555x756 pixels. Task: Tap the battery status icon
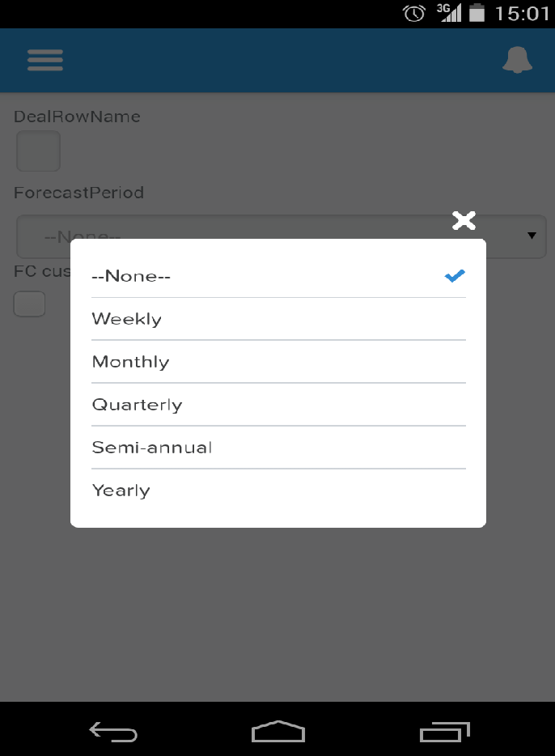479,13
